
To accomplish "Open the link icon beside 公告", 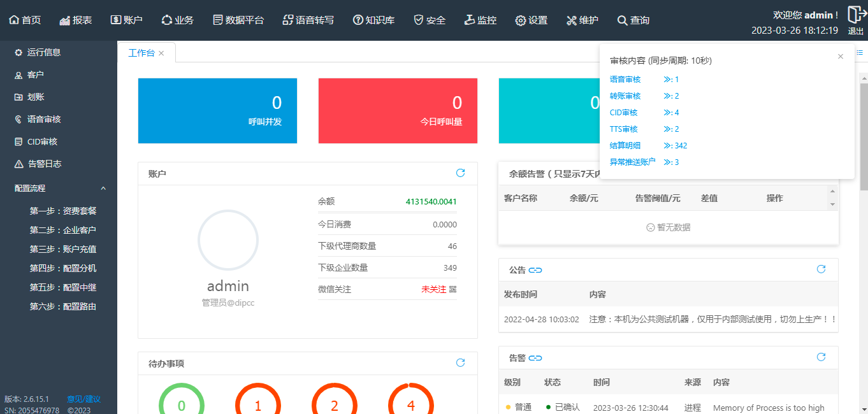I will coord(535,270).
